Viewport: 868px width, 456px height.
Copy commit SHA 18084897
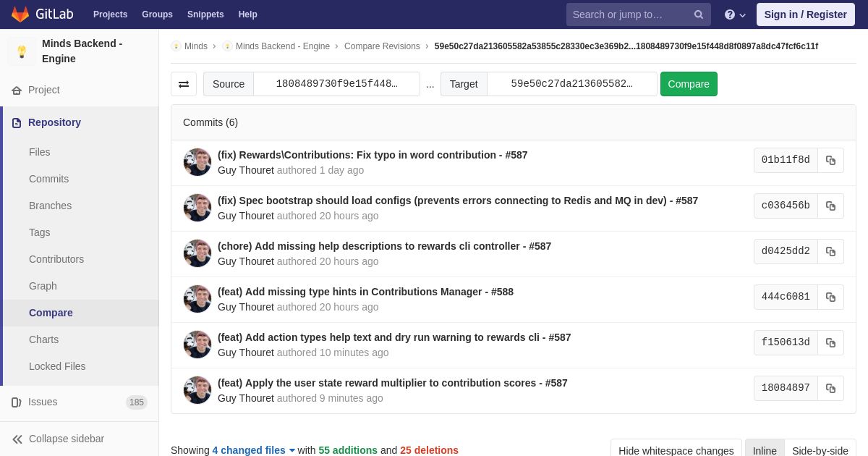(x=830, y=388)
